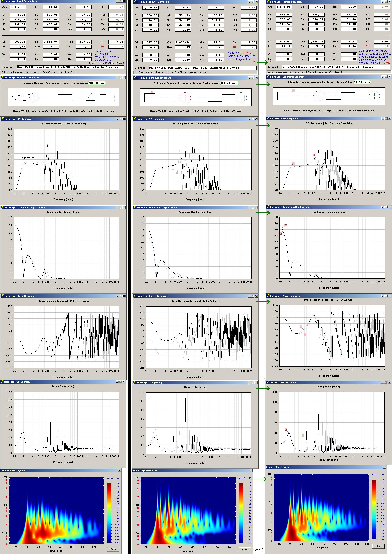Click the Fta field showing -0,84
The width and height of the screenshot is (392, 554).
382,7
